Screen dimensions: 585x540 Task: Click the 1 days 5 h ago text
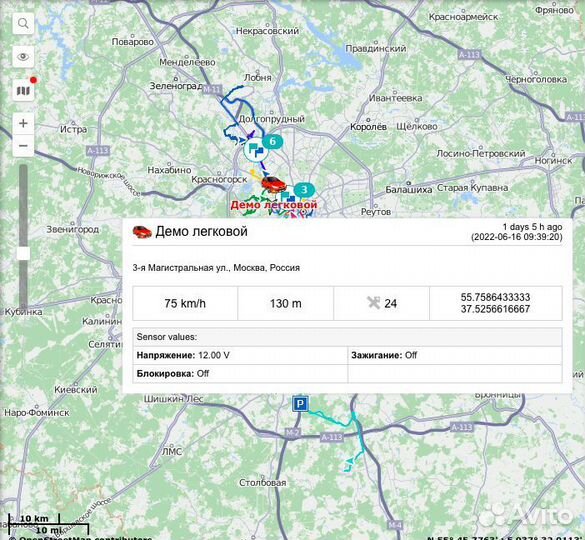532,227
